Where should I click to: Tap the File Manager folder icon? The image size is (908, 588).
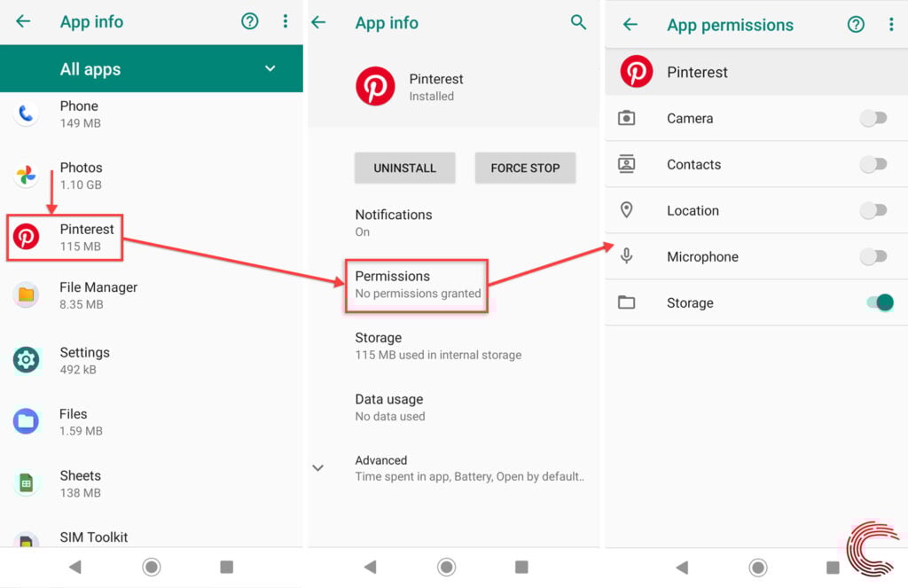pyautogui.click(x=26, y=294)
